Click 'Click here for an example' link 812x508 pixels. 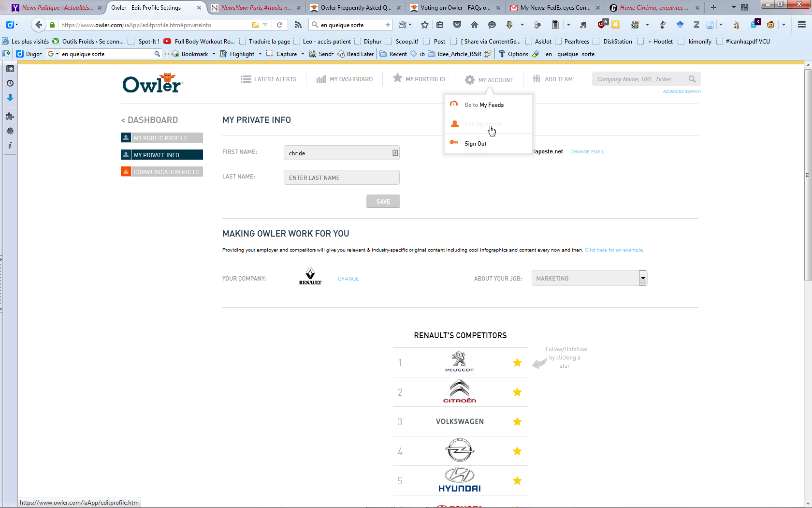point(614,250)
